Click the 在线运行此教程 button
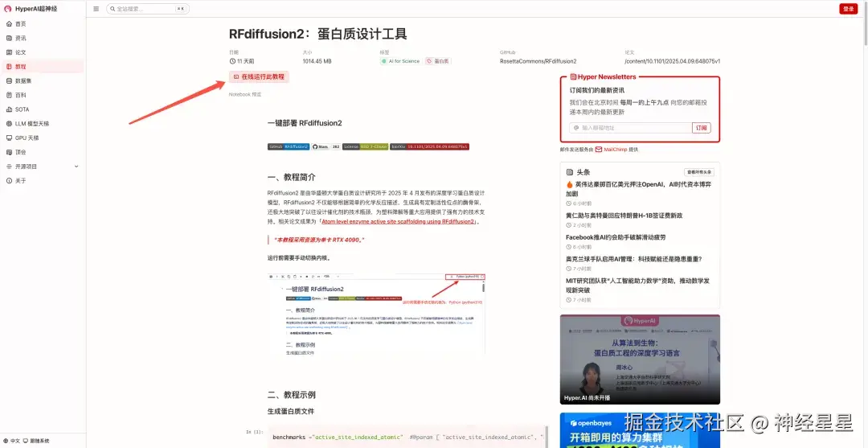Image resolution: width=868 pixels, height=448 pixels. coord(259,77)
